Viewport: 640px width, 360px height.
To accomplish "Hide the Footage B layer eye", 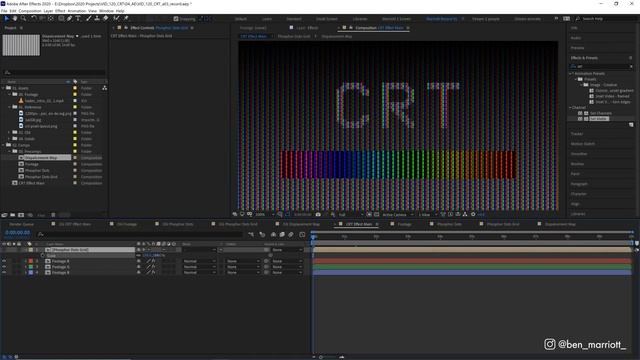I will [x=4, y=272].
